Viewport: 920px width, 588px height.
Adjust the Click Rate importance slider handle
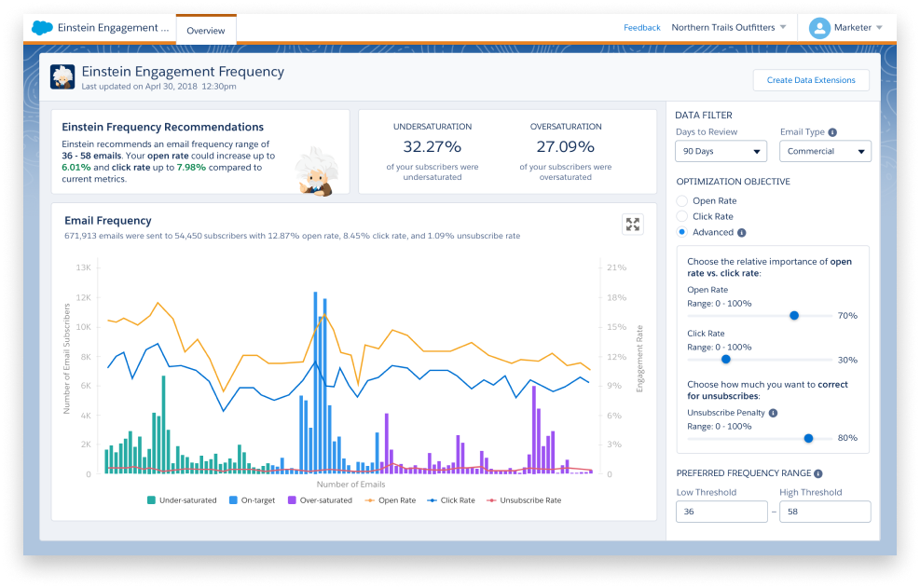pyautogui.click(x=726, y=359)
